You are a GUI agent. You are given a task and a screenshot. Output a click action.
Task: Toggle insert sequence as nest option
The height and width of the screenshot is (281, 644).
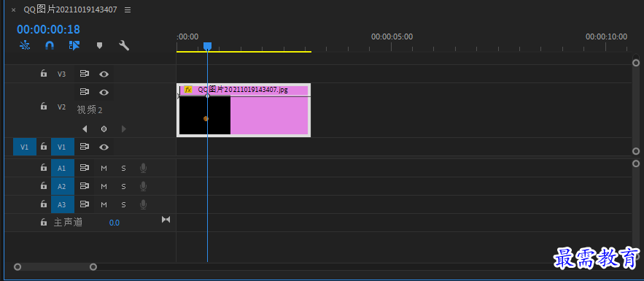pos(25,45)
